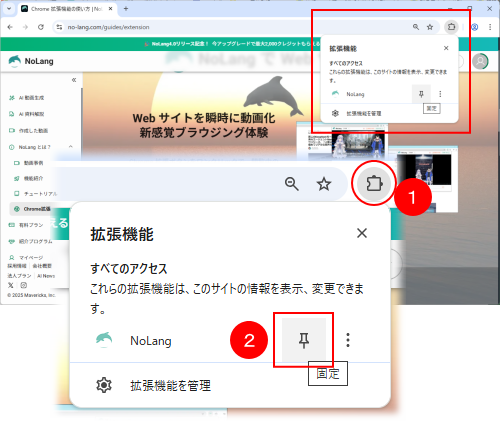Open NoLang's three-dot options in the enlarged popup
Viewport: 500px width, 421px height.
(348, 340)
